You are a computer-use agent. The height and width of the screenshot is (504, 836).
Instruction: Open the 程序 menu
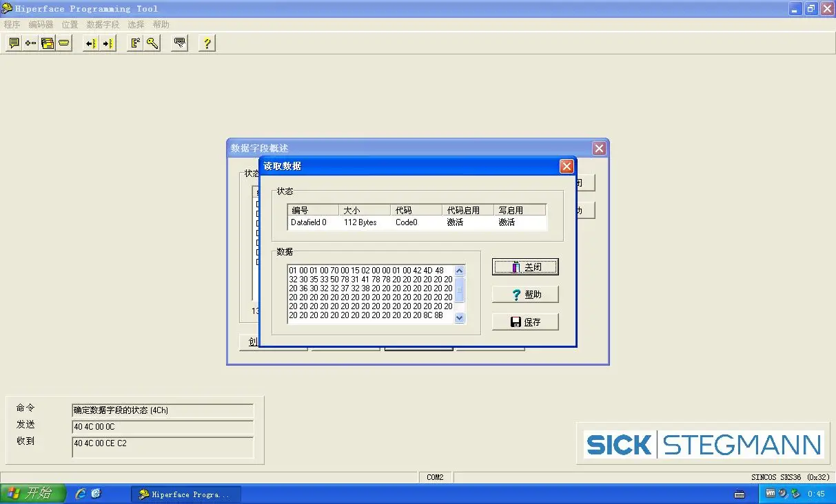pos(12,24)
